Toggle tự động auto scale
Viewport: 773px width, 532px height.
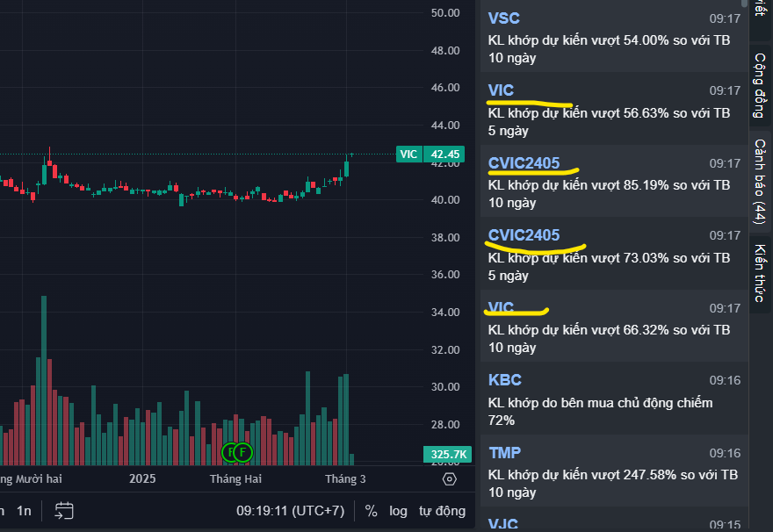(442, 511)
